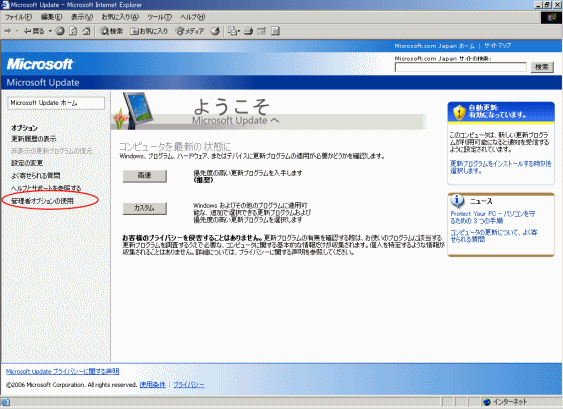This screenshot has height=409, width=563.
Task: Open the ファイル(F) menu
Action: pos(18,17)
